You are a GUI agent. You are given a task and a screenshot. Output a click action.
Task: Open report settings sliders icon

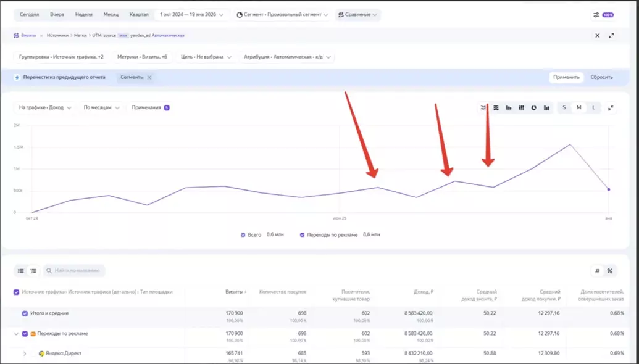pos(596,14)
